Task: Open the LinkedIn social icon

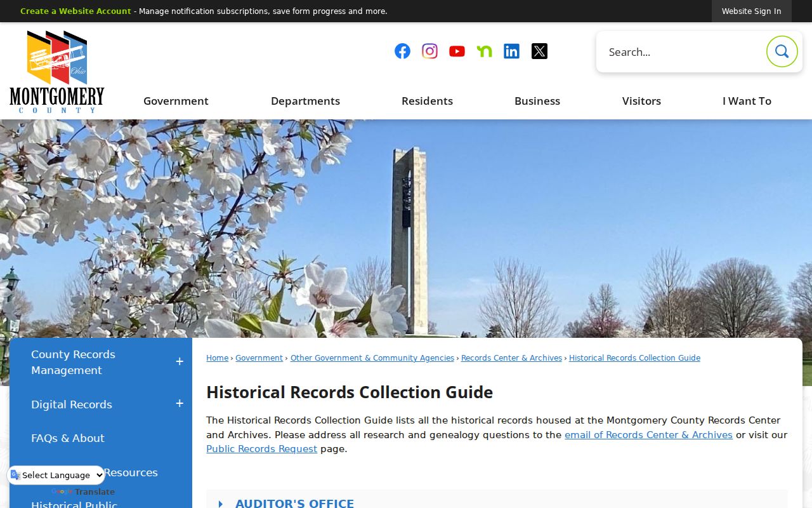Action: [511, 51]
